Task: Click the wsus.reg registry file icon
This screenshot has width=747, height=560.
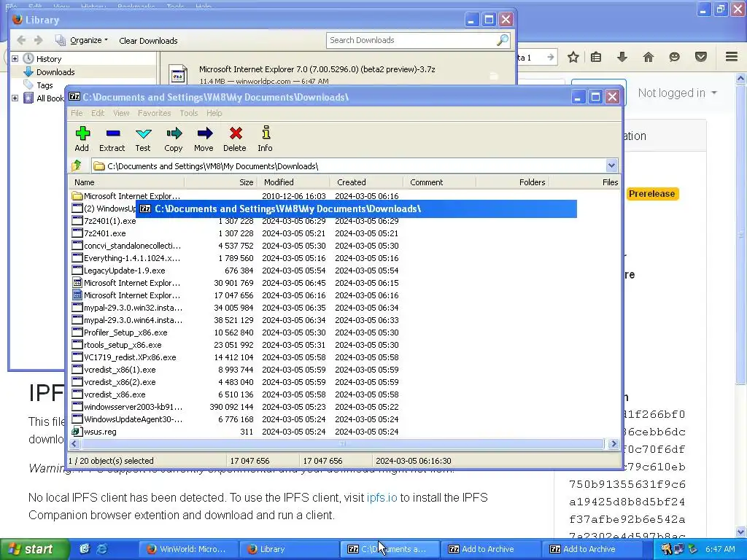Action: [77, 432]
